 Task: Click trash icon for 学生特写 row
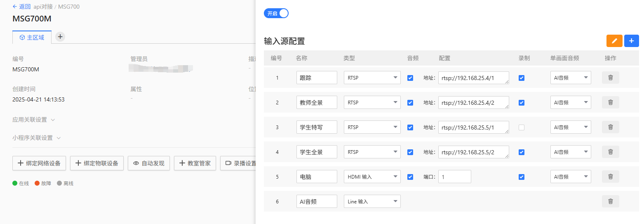[x=610, y=127]
